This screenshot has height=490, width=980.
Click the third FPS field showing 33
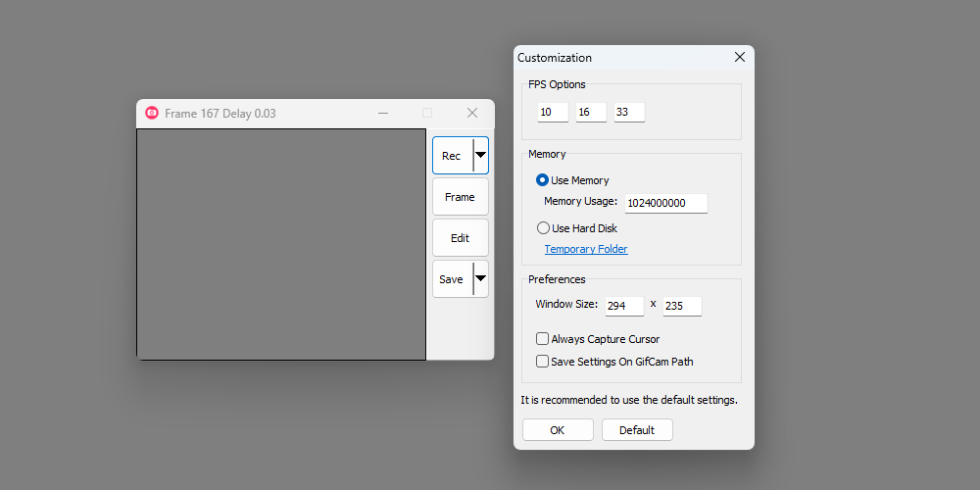629,113
